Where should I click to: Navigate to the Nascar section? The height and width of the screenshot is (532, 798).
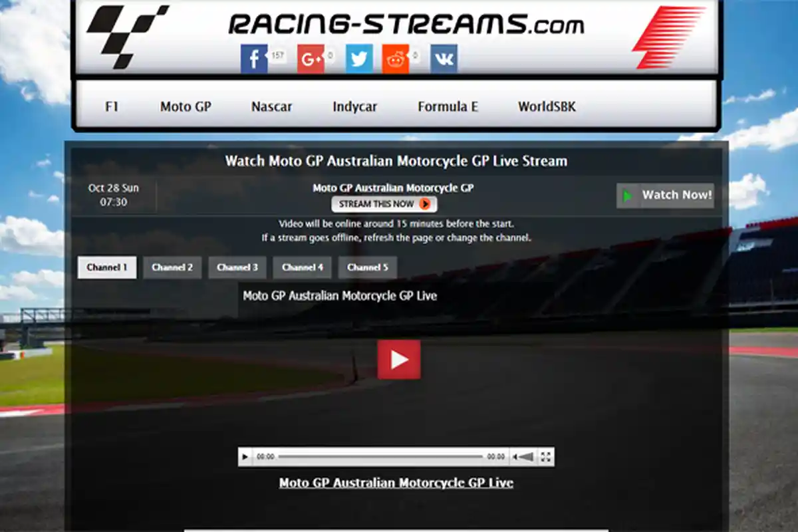[x=271, y=106]
